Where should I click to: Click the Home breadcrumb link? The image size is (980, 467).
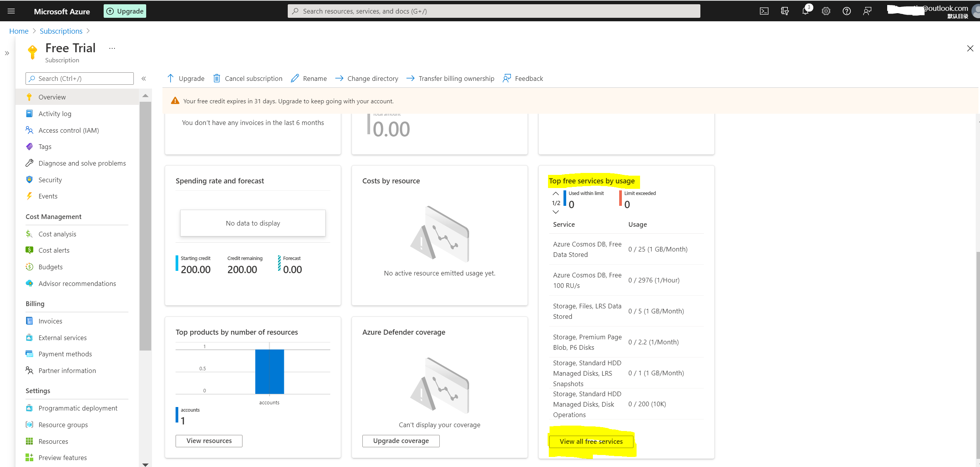click(19, 31)
